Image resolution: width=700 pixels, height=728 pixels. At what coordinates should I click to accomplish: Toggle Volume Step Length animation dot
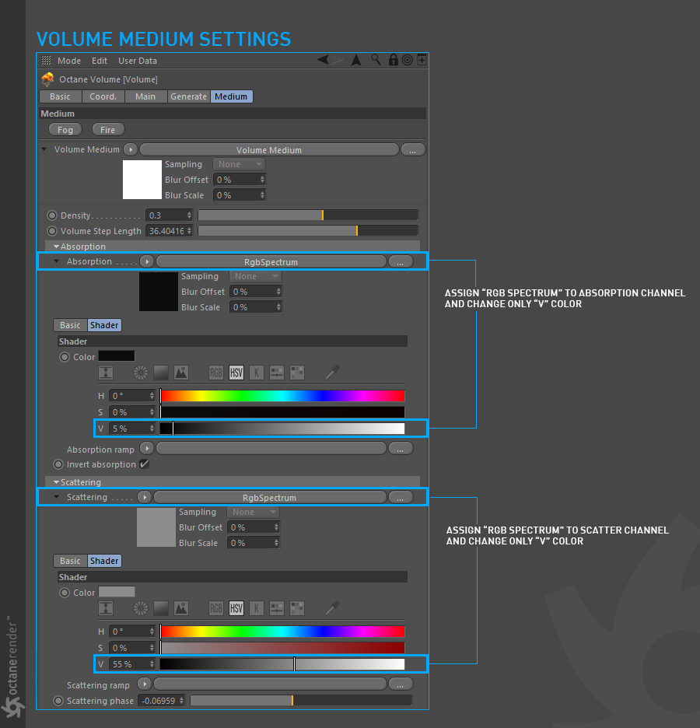click(52, 231)
